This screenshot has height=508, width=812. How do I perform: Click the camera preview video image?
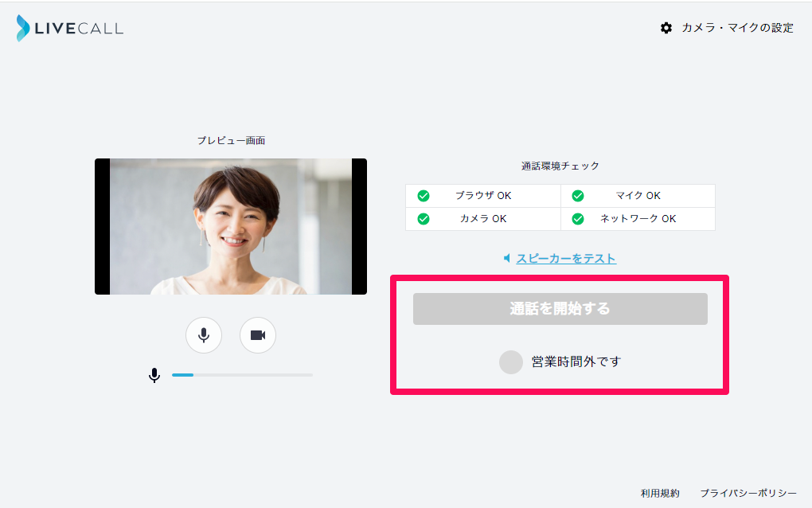pos(231,227)
